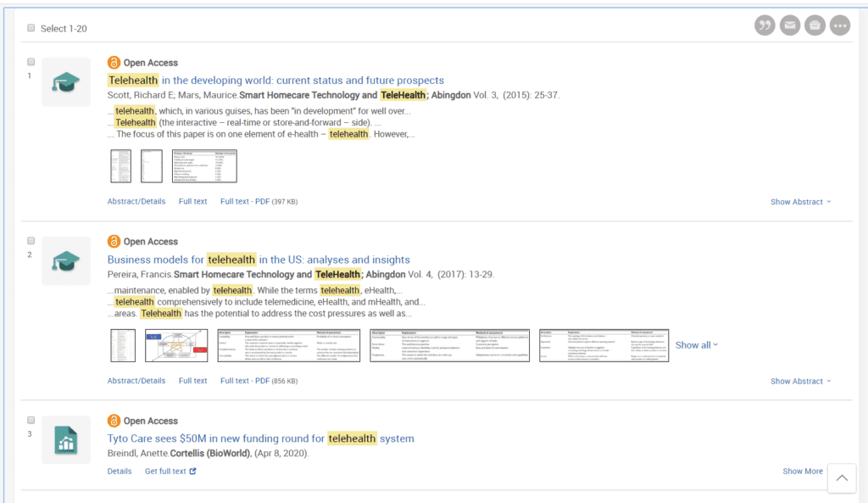Open first page thumbnail of result 1
Image resolution: width=868 pixels, height=503 pixels.
click(120, 166)
